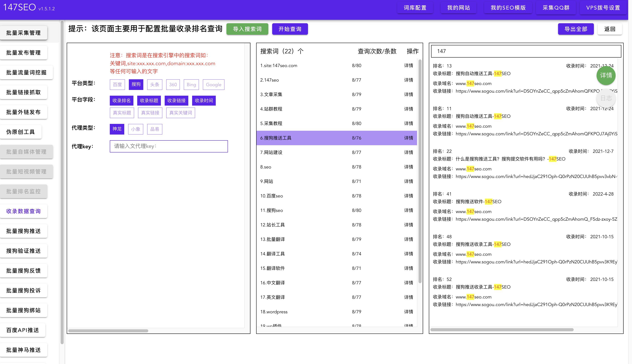Open 批量搜狗投诉 in the sidebar
632x364 pixels.
click(23, 290)
